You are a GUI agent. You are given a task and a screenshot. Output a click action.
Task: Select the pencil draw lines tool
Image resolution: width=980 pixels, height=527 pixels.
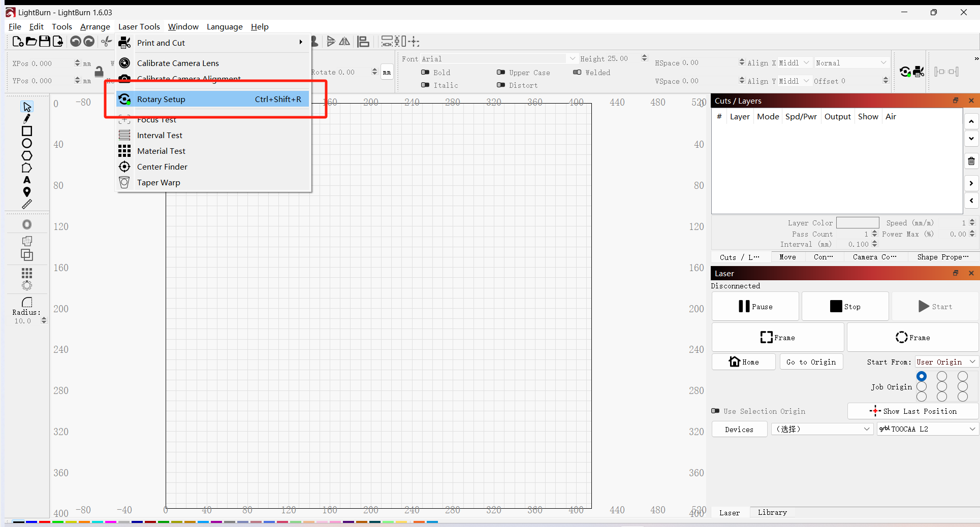27,119
